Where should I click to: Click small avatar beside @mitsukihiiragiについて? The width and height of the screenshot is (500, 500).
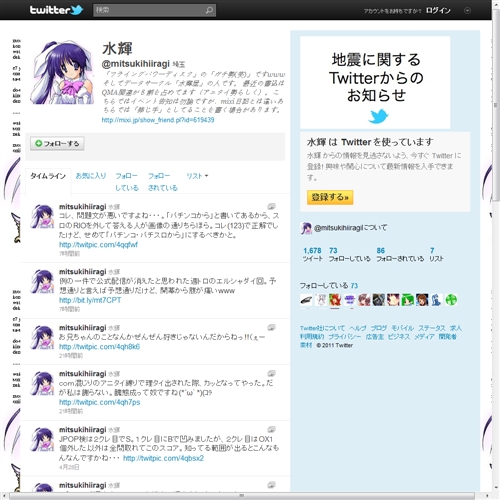(x=306, y=228)
